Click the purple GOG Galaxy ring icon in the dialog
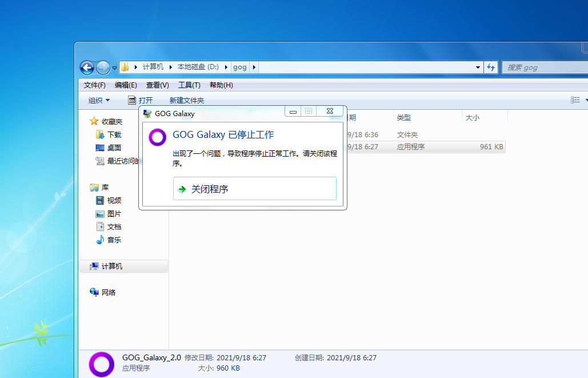The width and height of the screenshot is (588, 378). 158,137
